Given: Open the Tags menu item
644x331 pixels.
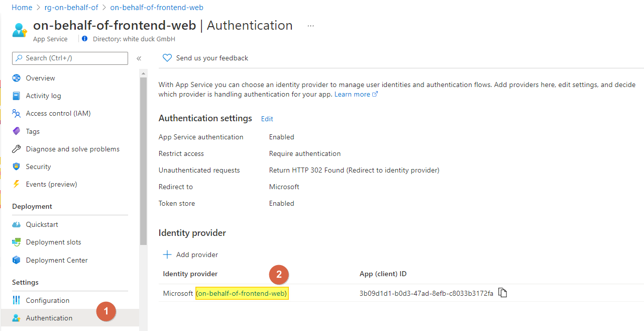Looking at the screenshot, I should 33,131.
